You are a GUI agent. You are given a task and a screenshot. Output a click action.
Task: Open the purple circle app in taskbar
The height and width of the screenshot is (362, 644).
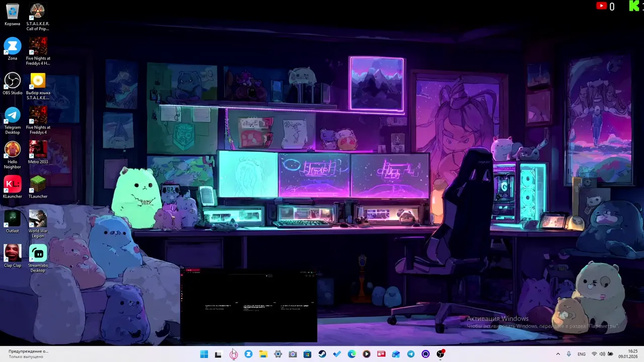click(x=426, y=354)
